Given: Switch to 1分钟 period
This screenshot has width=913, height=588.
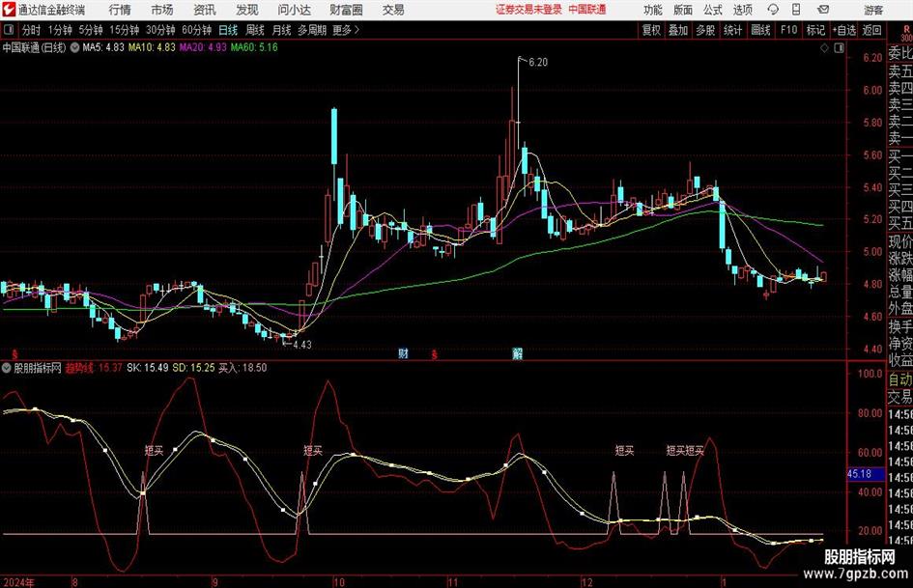Looking at the screenshot, I should pyautogui.click(x=59, y=30).
